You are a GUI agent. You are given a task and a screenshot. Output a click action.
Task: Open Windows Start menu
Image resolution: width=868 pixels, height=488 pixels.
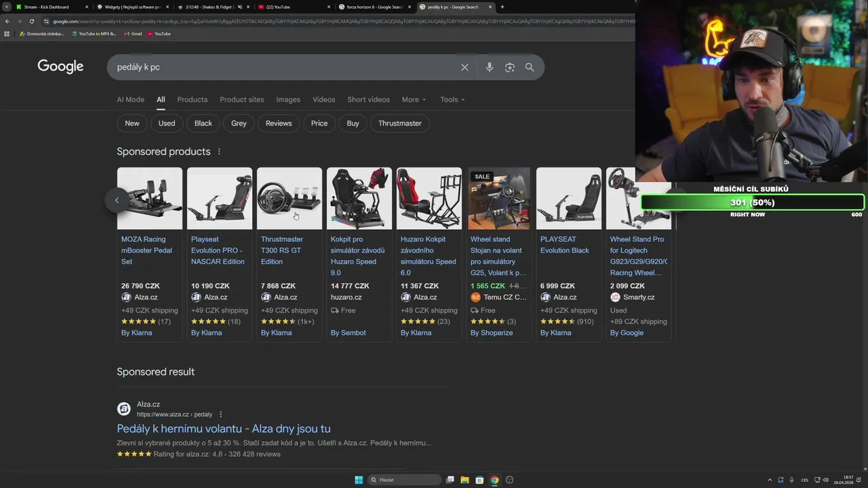[x=359, y=480]
